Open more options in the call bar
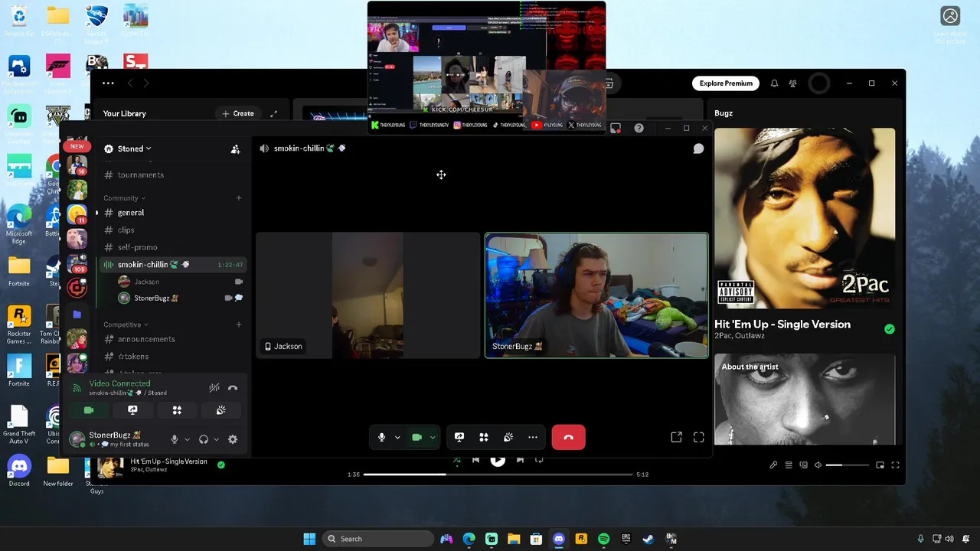Screen dimensions: 980x551 533,437
